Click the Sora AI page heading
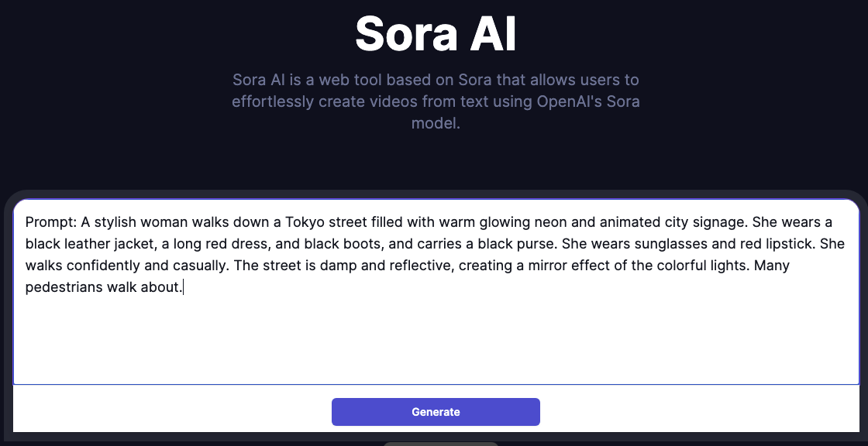868x446 pixels. point(436,34)
